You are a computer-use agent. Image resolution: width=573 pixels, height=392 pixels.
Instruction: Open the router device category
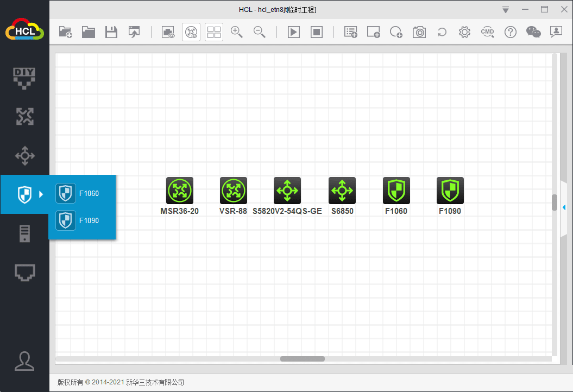tap(24, 117)
